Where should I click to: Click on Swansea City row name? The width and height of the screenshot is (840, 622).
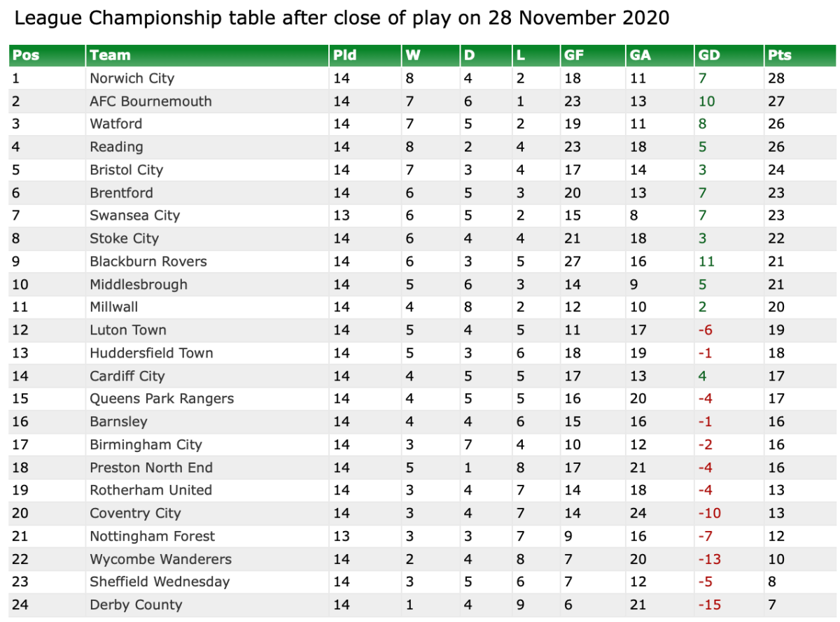coord(134,215)
